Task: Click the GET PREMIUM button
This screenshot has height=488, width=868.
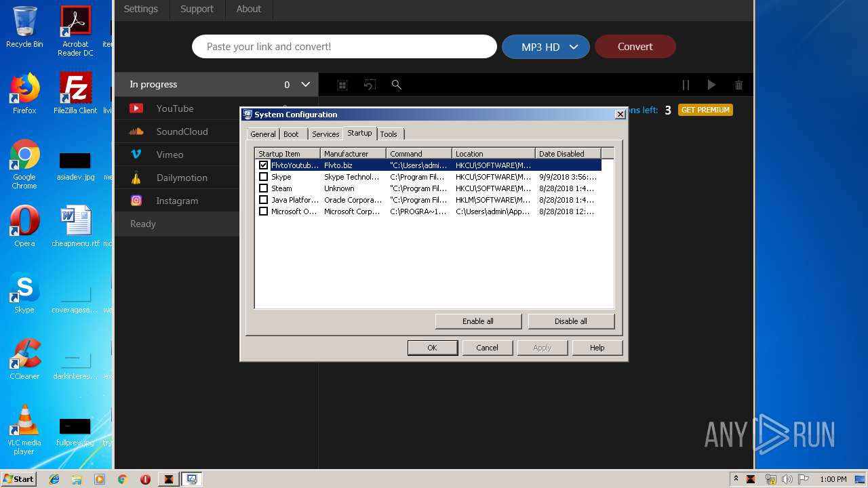Action: 705,110
